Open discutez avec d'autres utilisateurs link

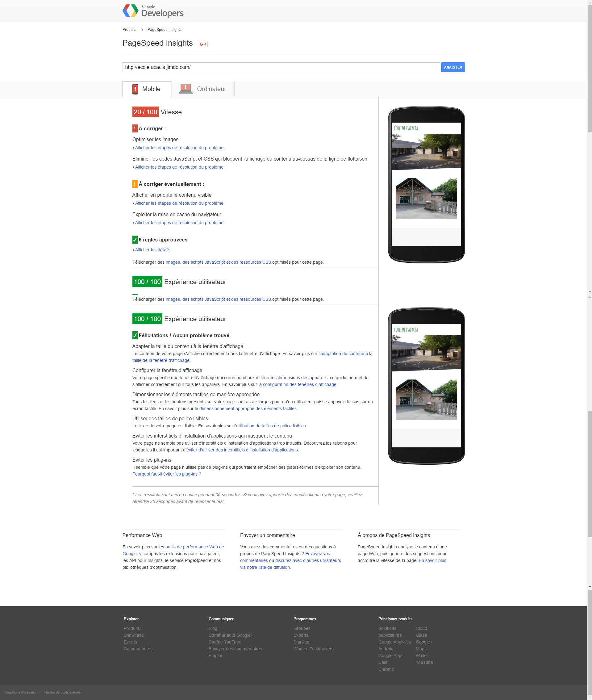point(291,564)
